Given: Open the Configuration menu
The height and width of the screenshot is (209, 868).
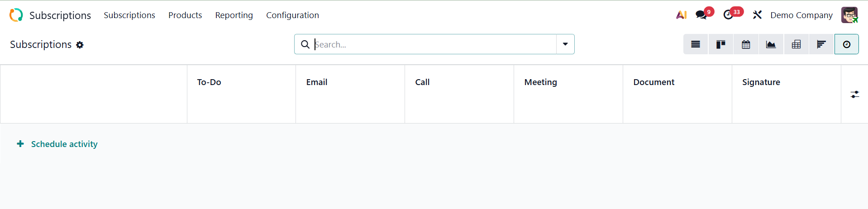Looking at the screenshot, I should (292, 15).
